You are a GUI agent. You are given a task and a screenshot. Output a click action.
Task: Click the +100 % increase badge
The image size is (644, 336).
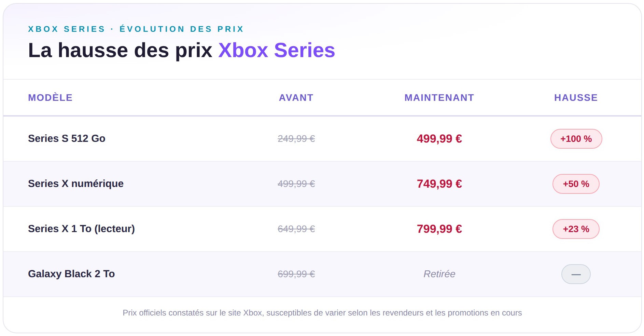click(x=576, y=139)
